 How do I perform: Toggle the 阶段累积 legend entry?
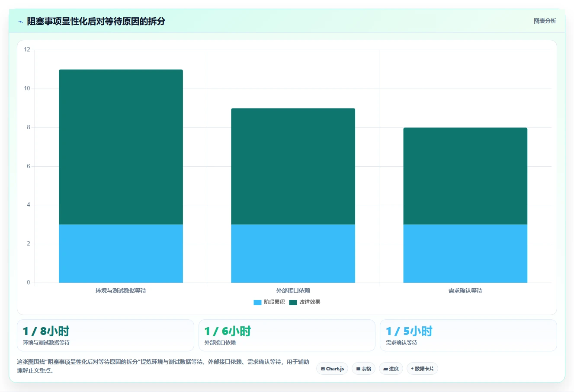point(269,302)
